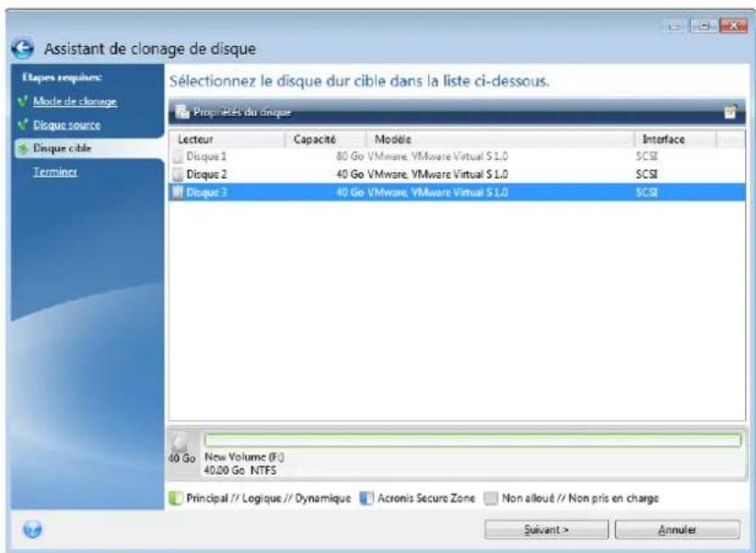Click the 40.00 Go NTFS text
The width and height of the screenshot is (756, 553).
(240, 470)
